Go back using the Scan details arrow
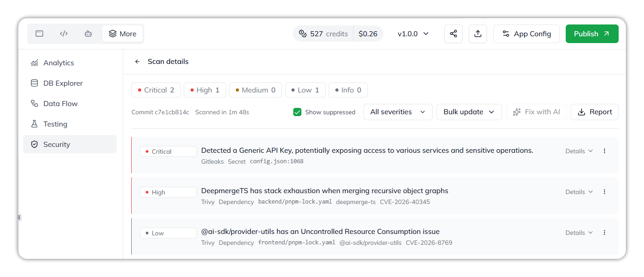 click(x=138, y=62)
